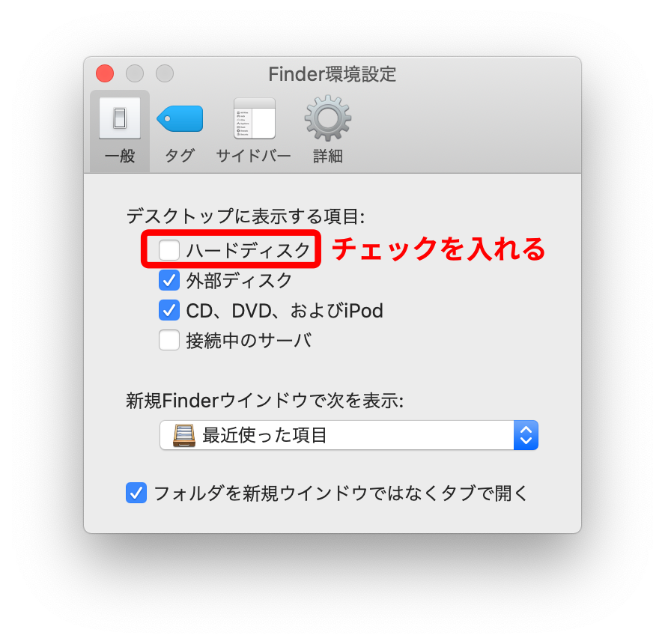Open the 詳細 gear icon

tap(327, 118)
